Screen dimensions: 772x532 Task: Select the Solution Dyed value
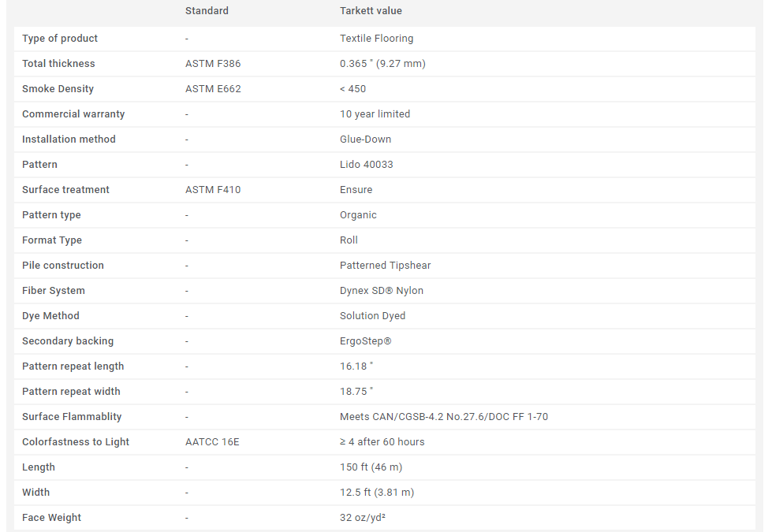tap(373, 316)
